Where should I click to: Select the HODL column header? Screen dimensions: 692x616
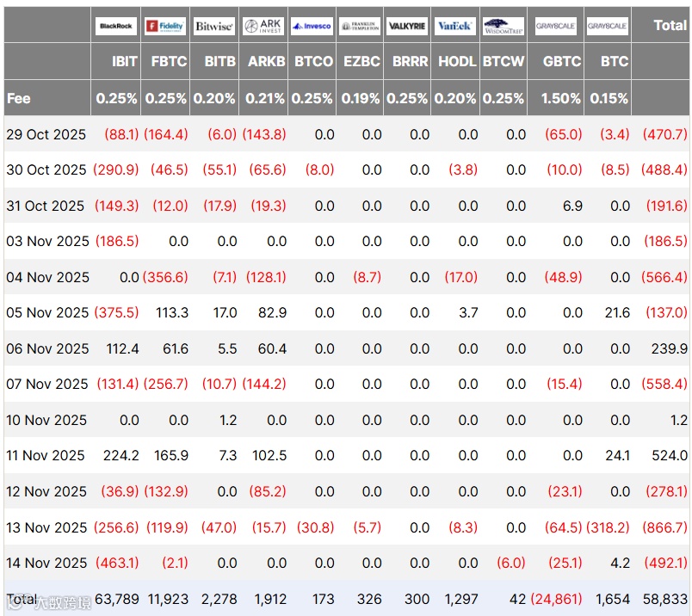pyautogui.click(x=457, y=61)
